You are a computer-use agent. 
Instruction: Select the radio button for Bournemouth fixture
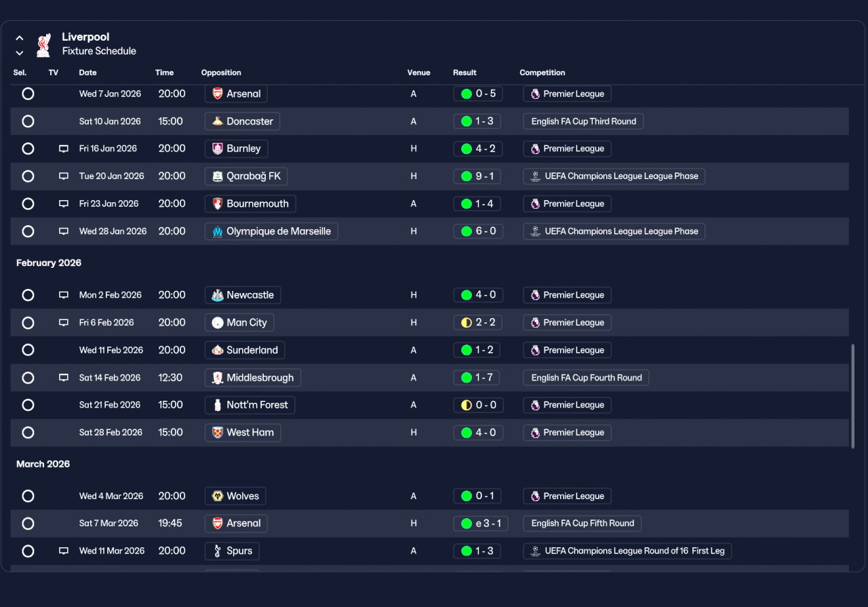[x=28, y=203]
